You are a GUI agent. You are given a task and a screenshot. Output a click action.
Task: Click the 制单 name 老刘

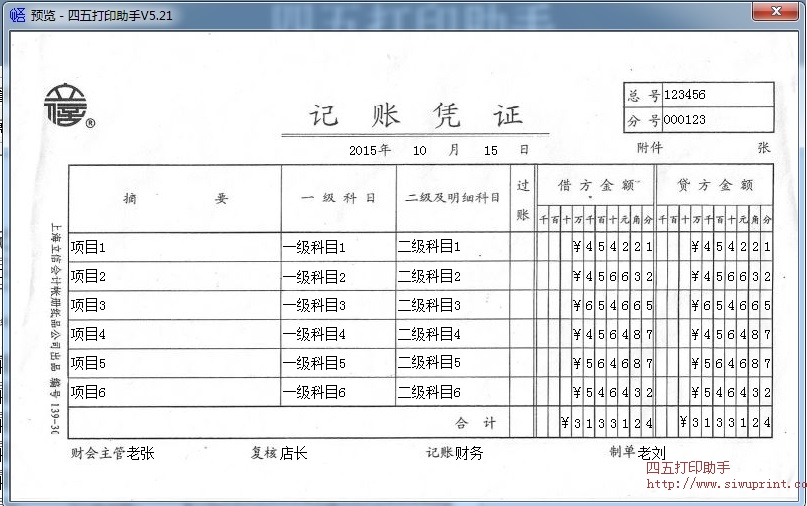652,453
